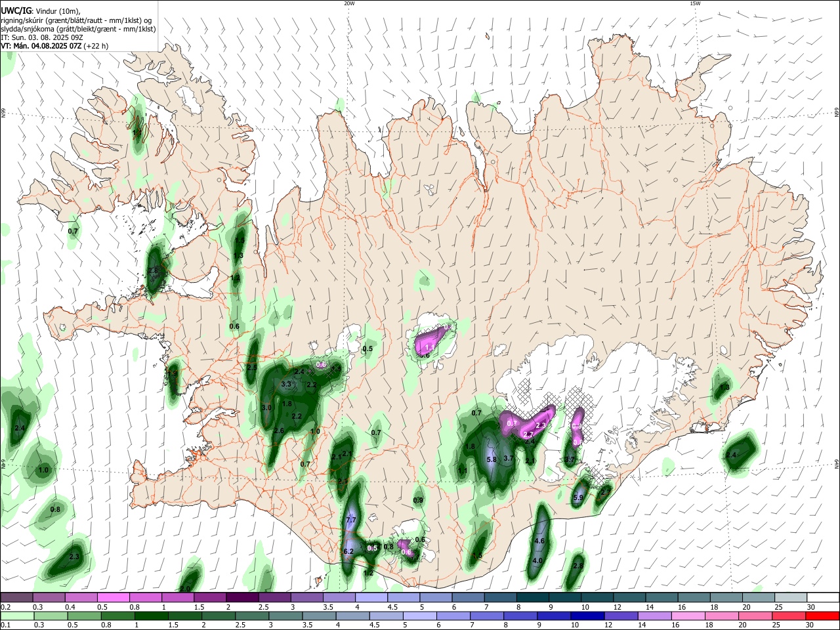Click the '15W' longitude label at top
Image resolution: width=840 pixels, height=630 pixels.
pos(696,3)
